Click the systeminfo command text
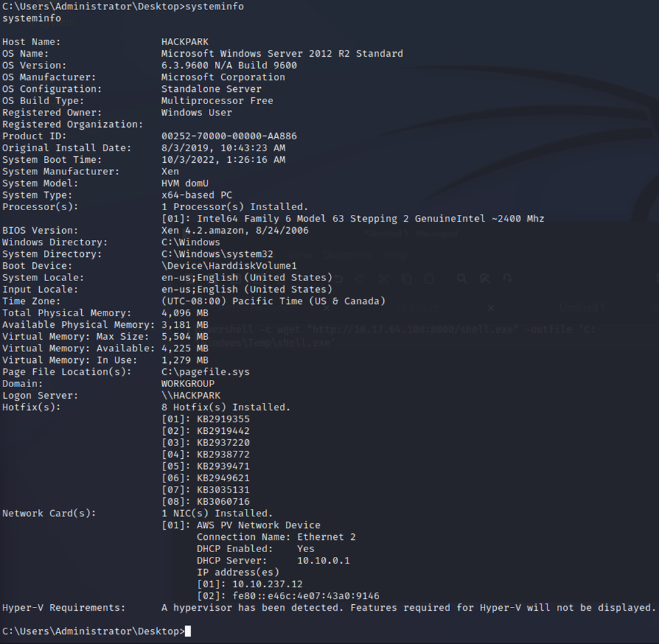The height and width of the screenshot is (644, 659). tap(30, 18)
